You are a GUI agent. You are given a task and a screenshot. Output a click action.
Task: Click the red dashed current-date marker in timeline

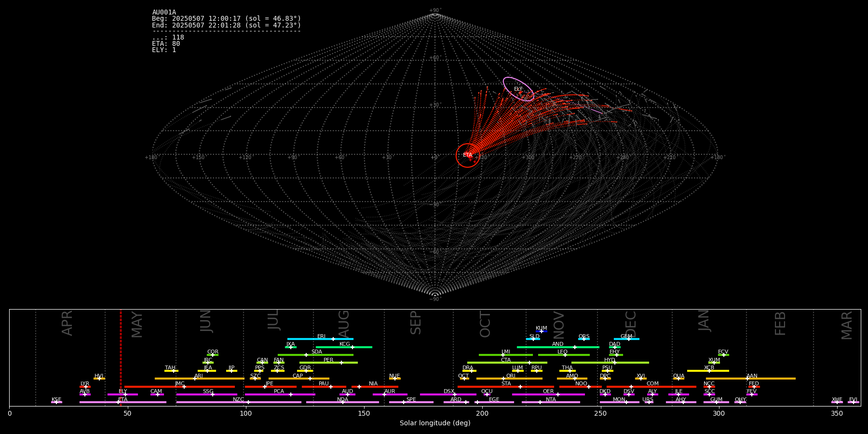click(x=121, y=358)
